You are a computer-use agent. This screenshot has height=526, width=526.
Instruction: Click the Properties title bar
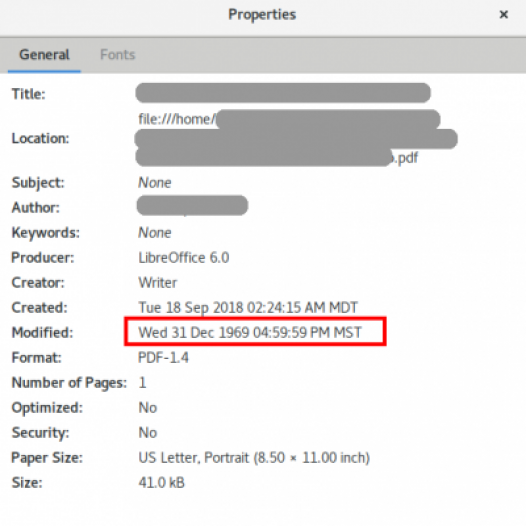coord(262,14)
